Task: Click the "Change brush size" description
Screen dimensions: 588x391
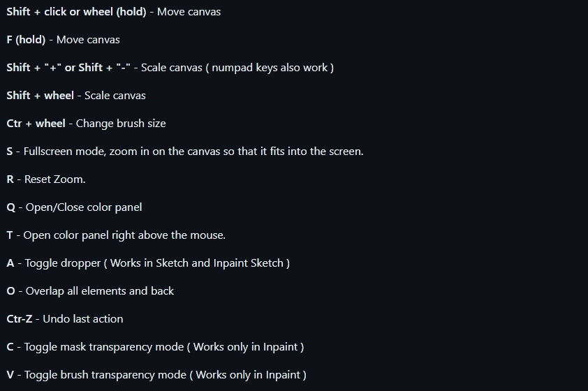Action: (x=121, y=124)
